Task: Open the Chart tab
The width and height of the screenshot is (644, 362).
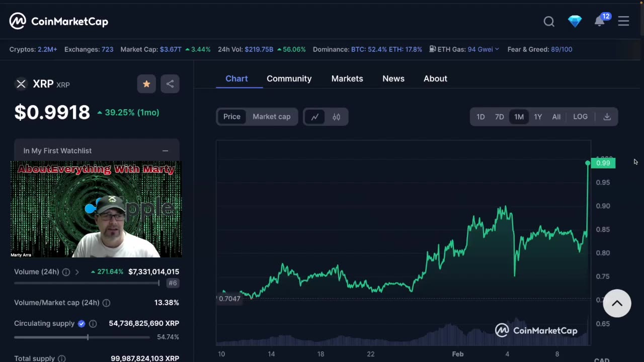Action: coord(236,79)
